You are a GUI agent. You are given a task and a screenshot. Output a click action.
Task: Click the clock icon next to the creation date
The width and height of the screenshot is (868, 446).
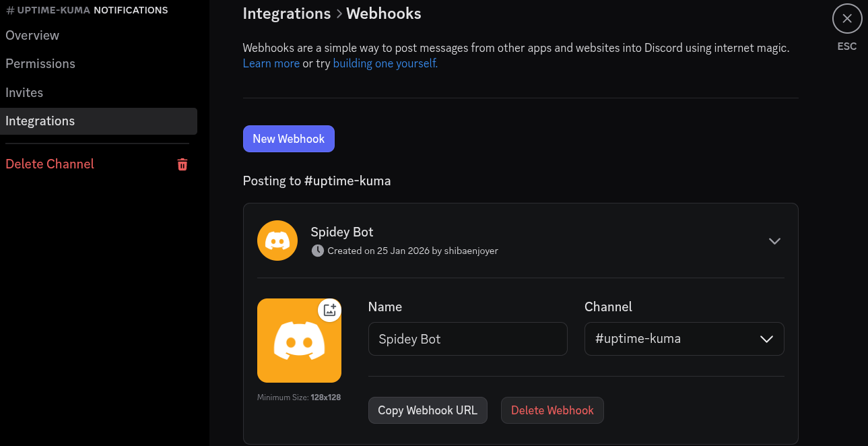tap(318, 251)
